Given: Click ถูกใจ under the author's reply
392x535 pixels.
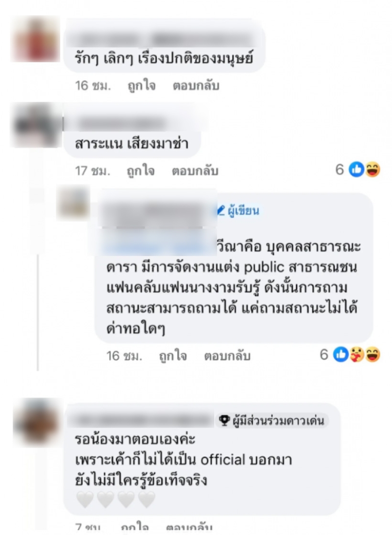Looking at the screenshot, I should point(173,356).
